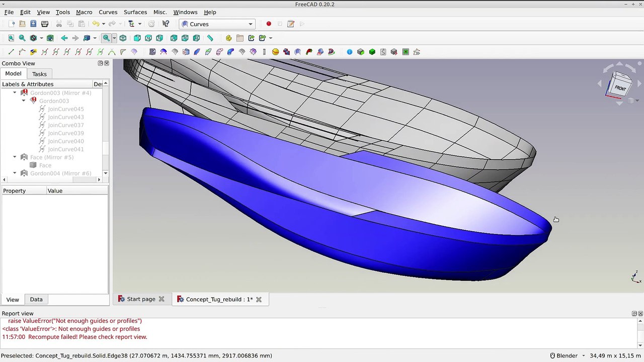Collapse the Face (Mirror #5) tree node
644x362 pixels.
coord(15,157)
